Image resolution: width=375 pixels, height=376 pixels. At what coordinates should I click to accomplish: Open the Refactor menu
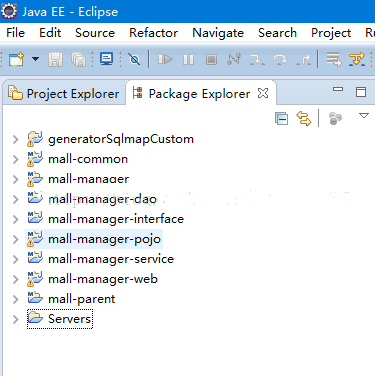(x=153, y=33)
